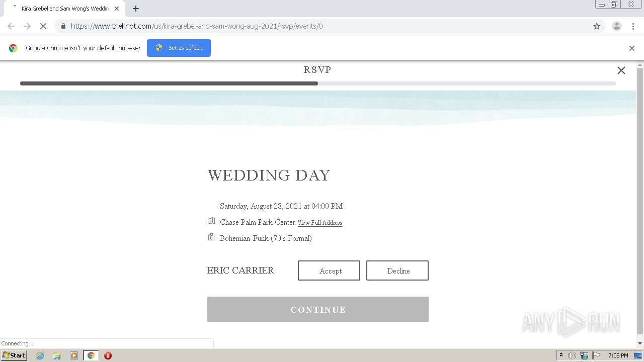
Task: Click the WEDDING DAY heading
Action: point(269,175)
